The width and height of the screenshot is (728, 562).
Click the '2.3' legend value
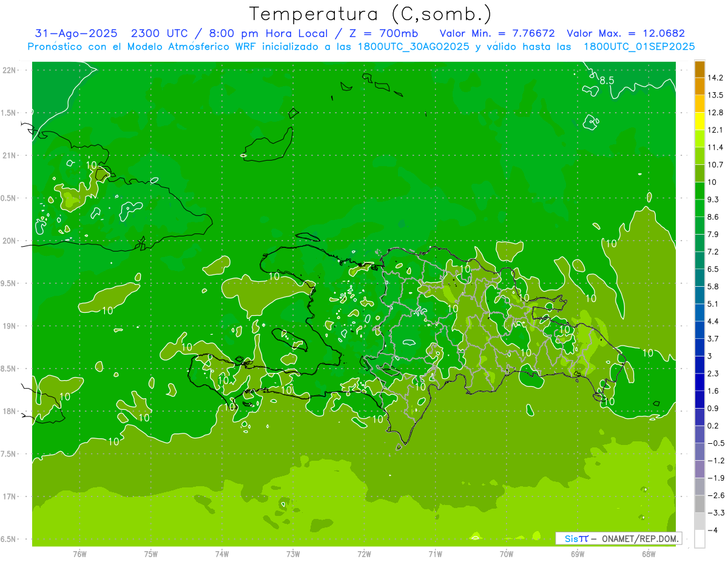click(x=713, y=373)
